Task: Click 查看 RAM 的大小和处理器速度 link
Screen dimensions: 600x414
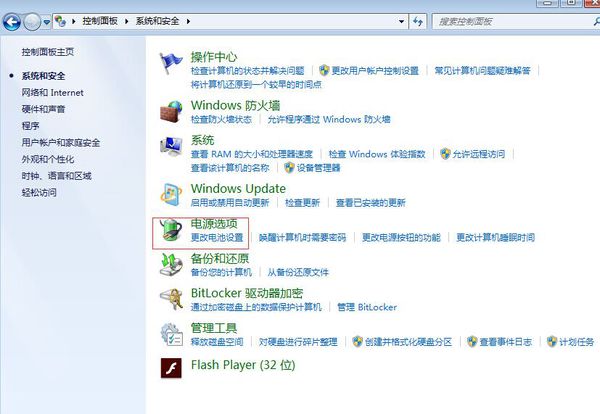Action: click(252, 154)
